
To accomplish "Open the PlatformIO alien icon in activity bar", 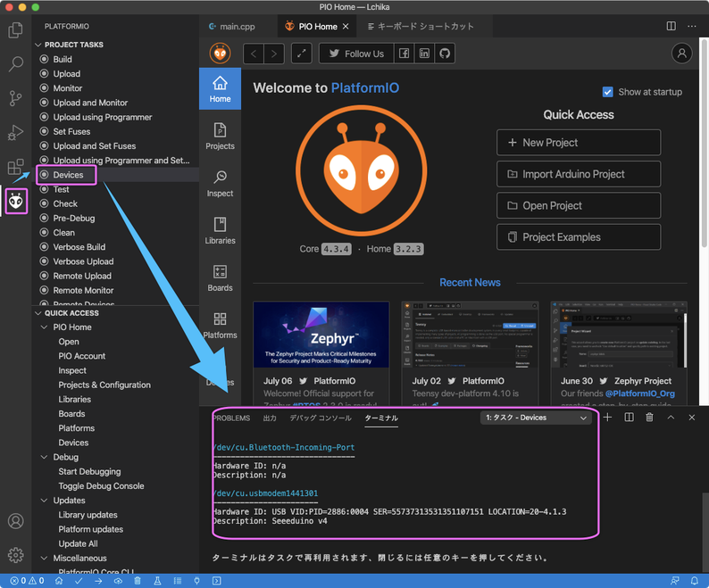I will (15, 202).
